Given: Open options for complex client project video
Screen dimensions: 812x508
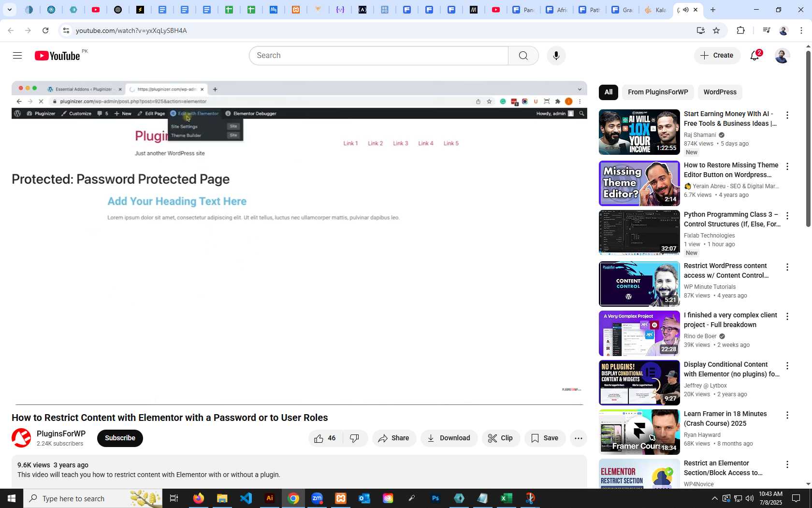Looking at the screenshot, I should 787,316.
